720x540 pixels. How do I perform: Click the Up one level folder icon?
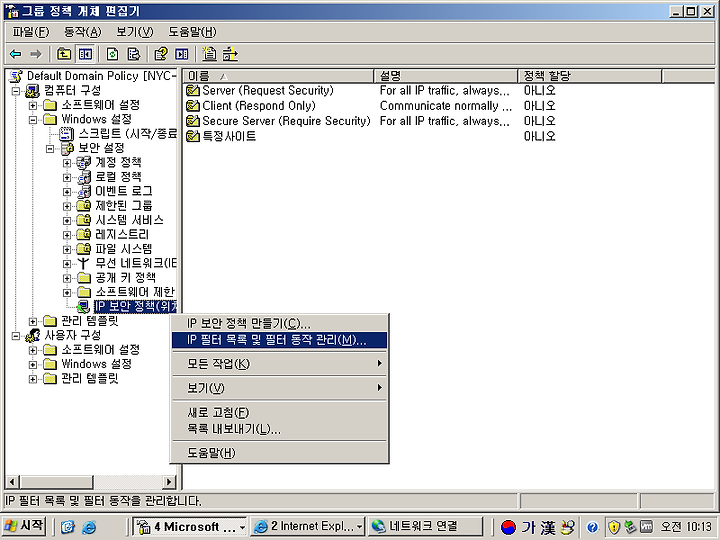click(64, 54)
